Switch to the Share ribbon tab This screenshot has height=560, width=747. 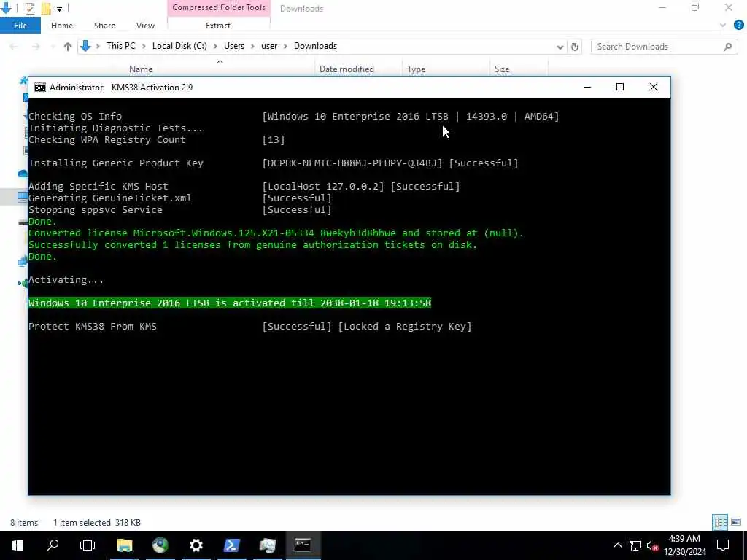(104, 26)
